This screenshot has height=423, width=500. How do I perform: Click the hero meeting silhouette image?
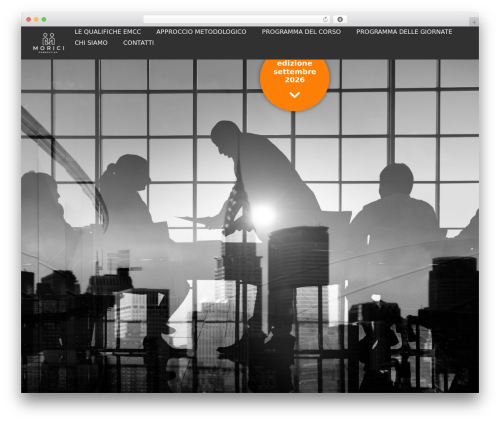250,226
